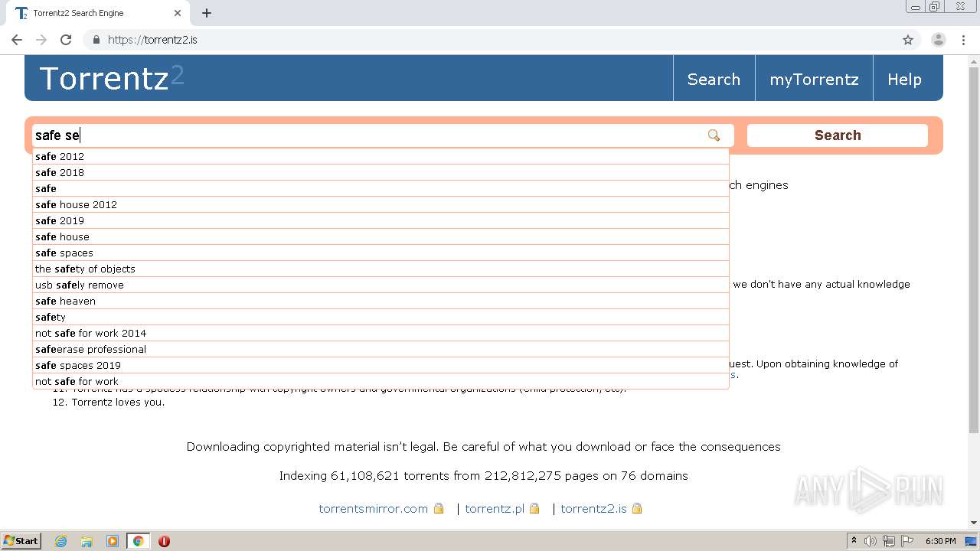
Task: Click the Search button
Action: click(x=838, y=135)
